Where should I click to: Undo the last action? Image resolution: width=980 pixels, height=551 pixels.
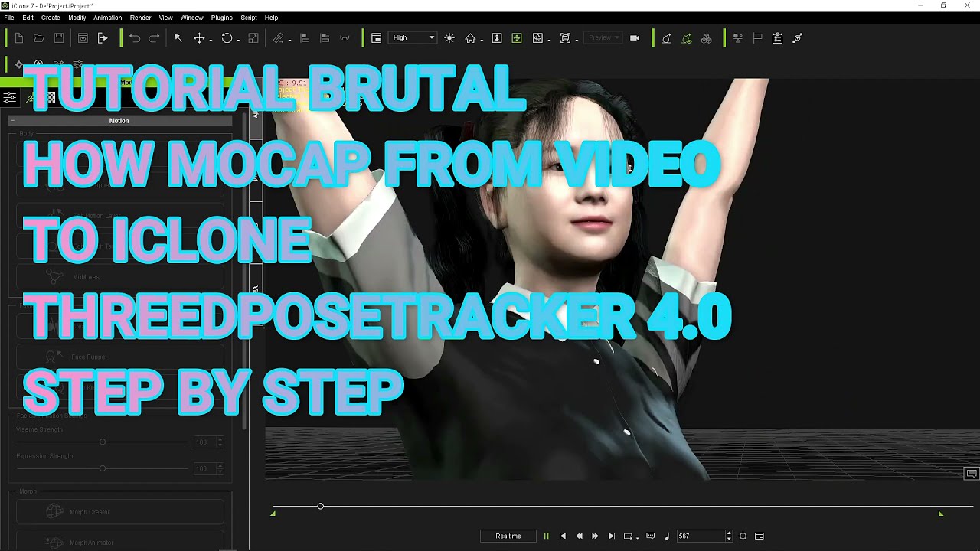pos(135,38)
